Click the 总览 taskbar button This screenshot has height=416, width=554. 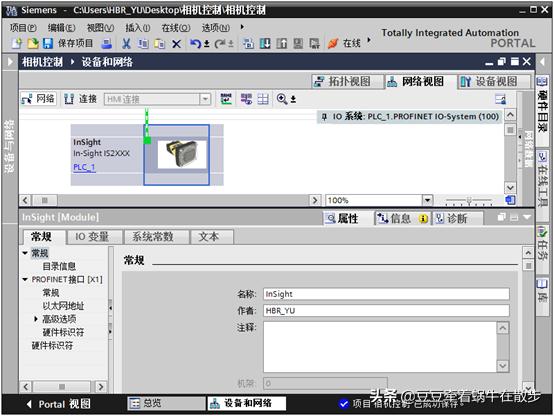click(166, 403)
